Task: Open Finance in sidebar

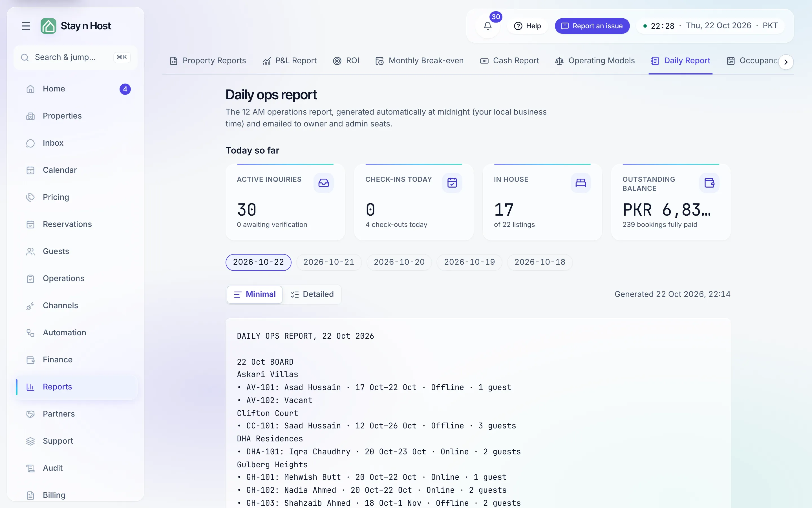Action: point(76,360)
